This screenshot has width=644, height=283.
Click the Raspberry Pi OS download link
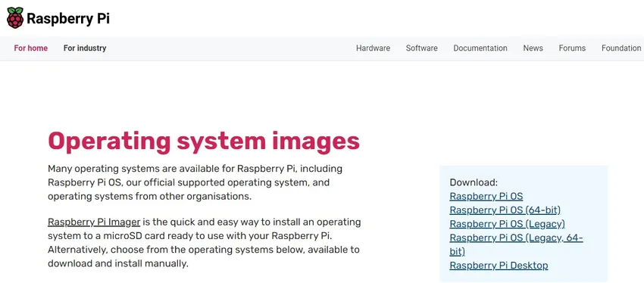click(486, 196)
